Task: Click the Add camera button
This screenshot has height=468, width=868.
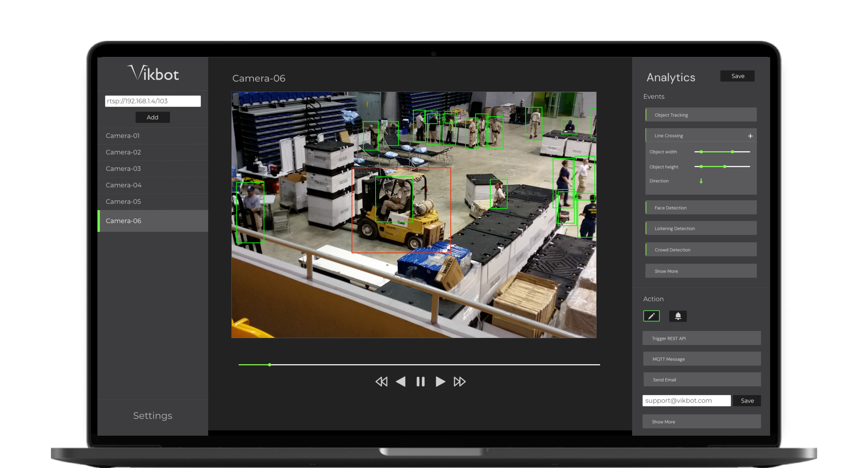Action: 152,117
